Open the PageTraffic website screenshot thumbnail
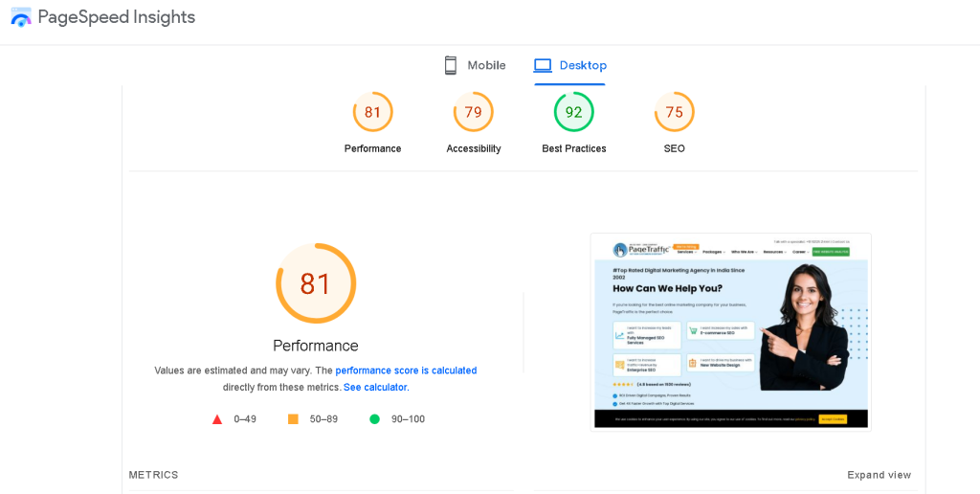The width and height of the screenshot is (980, 494). coord(730,332)
